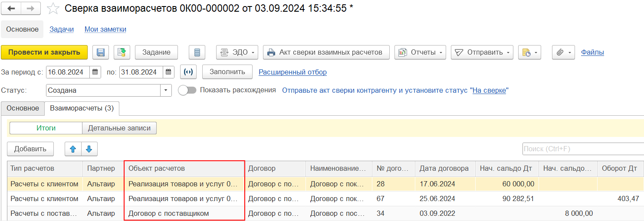
Task: Open calendar for the period end date
Action: tap(169, 72)
